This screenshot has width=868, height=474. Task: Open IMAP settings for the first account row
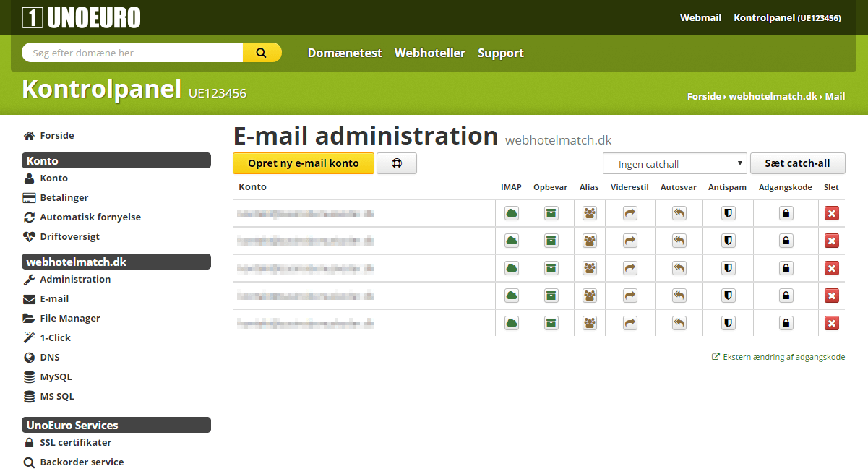[512, 213]
